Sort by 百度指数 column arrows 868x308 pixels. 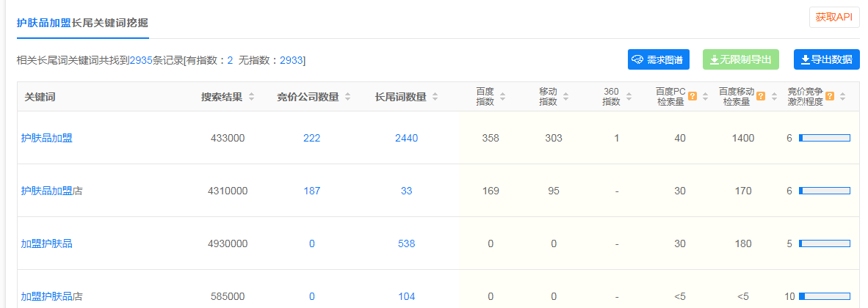click(x=504, y=97)
